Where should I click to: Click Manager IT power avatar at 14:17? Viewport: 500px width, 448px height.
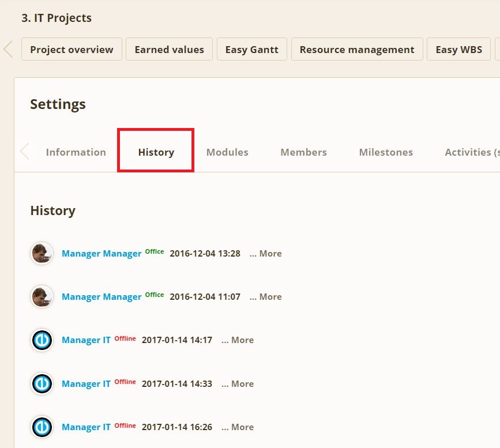click(42, 340)
